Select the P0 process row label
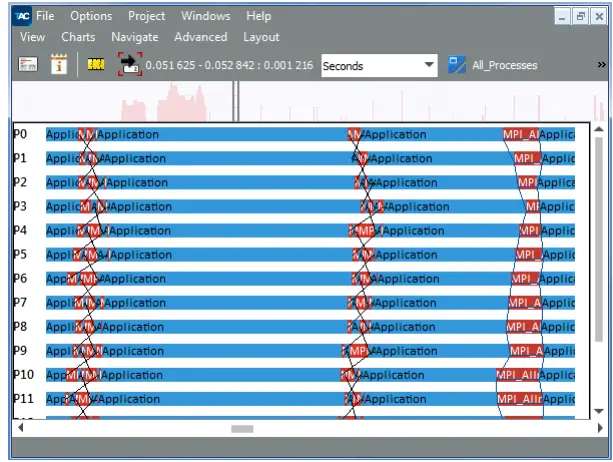This screenshot has height=462, width=613. [x=20, y=134]
